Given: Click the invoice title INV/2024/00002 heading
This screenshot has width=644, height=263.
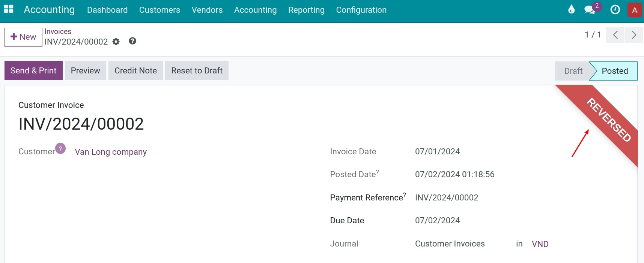Looking at the screenshot, I should (x=81, y=124).
